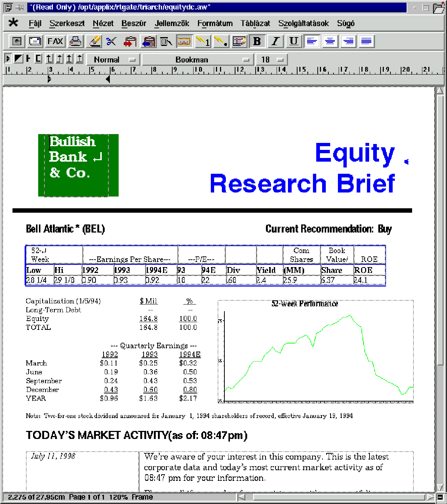Click the diagonal half-black square icon
Screen dimensions: 447x504
click(18, 58)
